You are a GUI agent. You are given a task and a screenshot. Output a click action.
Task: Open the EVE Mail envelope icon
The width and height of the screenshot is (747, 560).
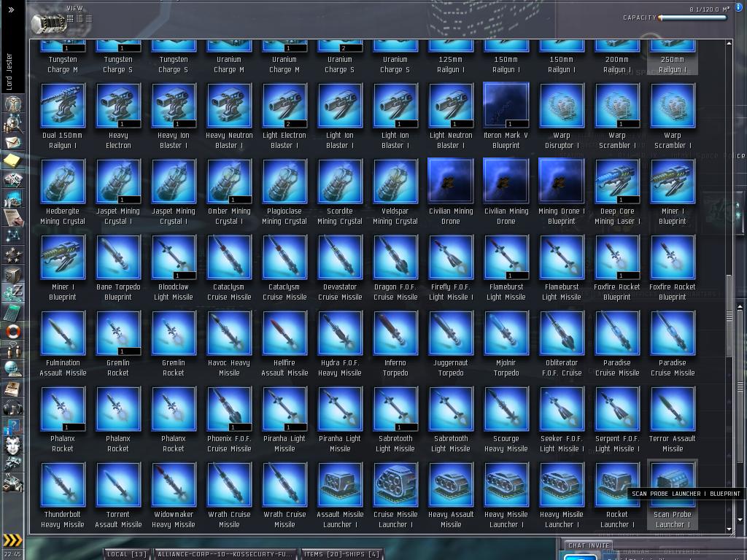click(x=13, y=142)
